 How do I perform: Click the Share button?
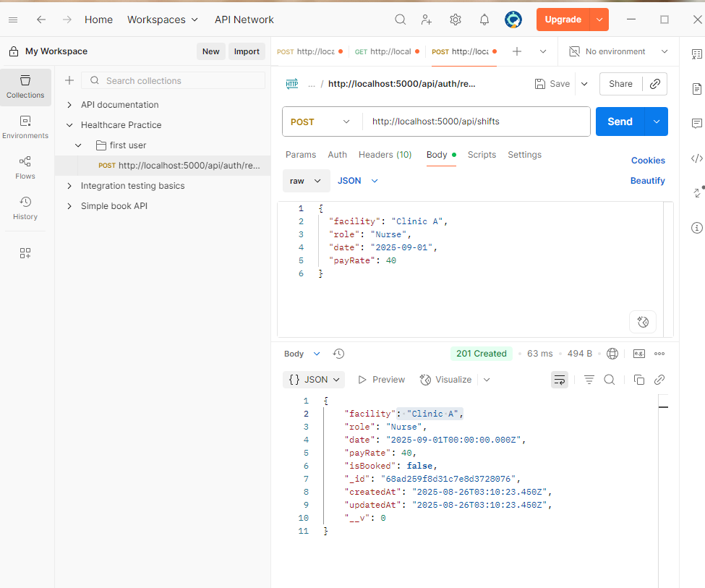pyautogui.click(x=620, y=84)
